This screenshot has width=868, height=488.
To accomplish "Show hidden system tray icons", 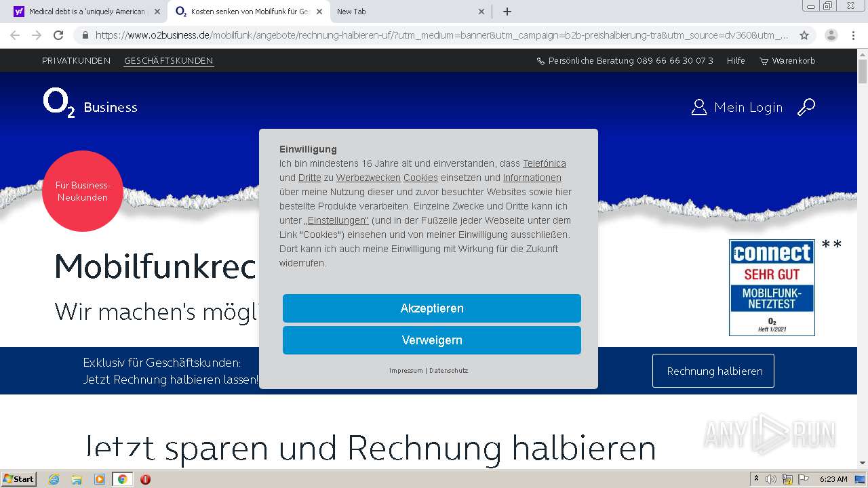I will 756,479.
